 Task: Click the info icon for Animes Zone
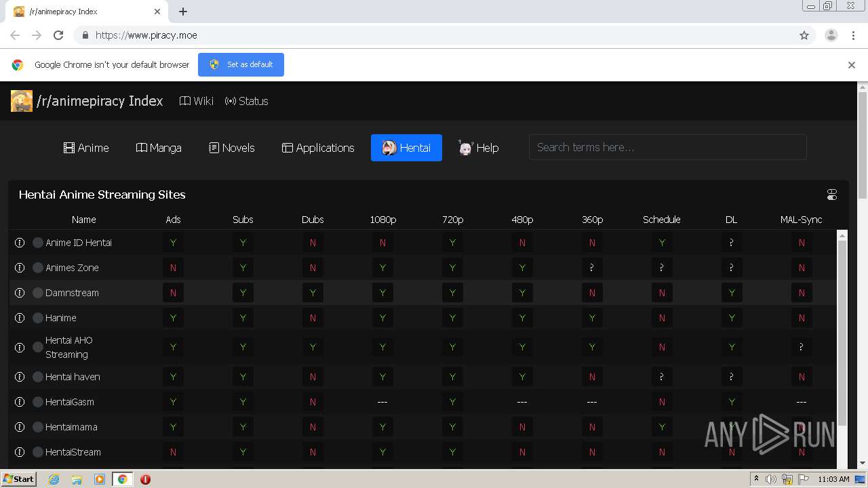[20, 268]
